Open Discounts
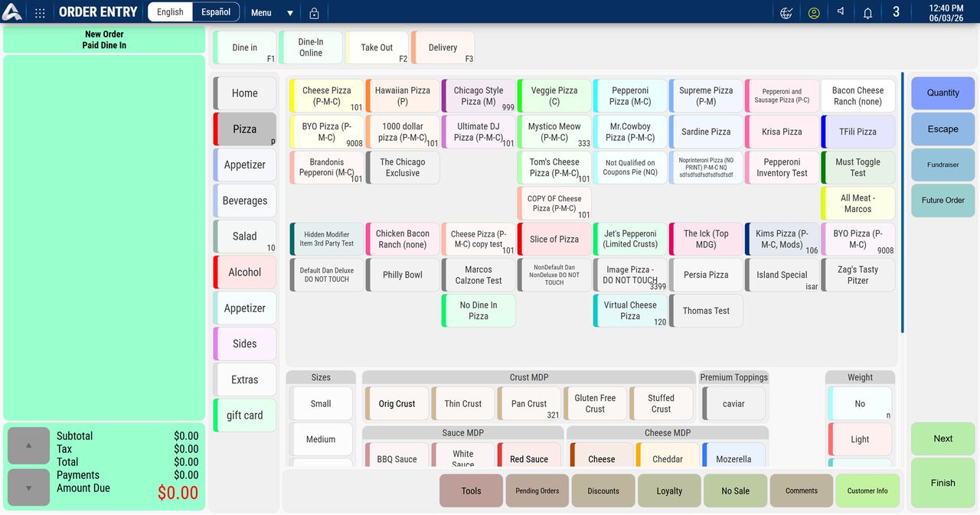 [603, 491]
